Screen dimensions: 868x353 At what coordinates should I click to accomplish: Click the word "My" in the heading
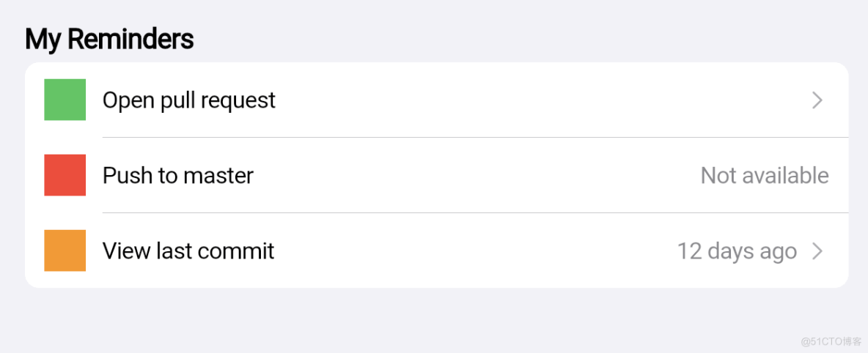(x=43, y=40)
